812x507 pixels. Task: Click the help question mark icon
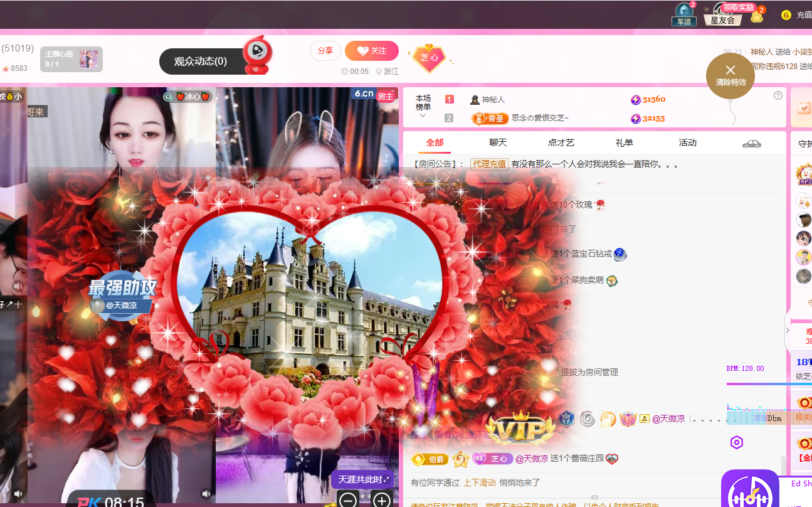point(778,95)
